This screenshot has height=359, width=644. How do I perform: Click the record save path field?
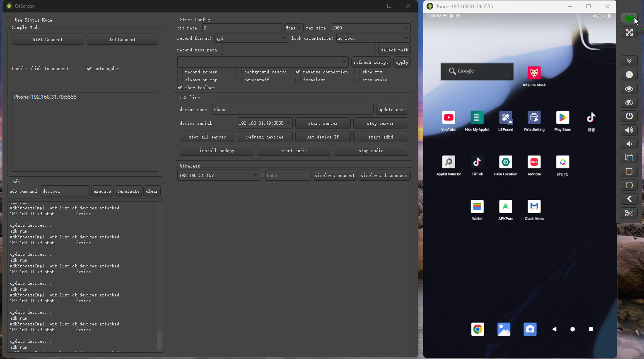point(299,50)
